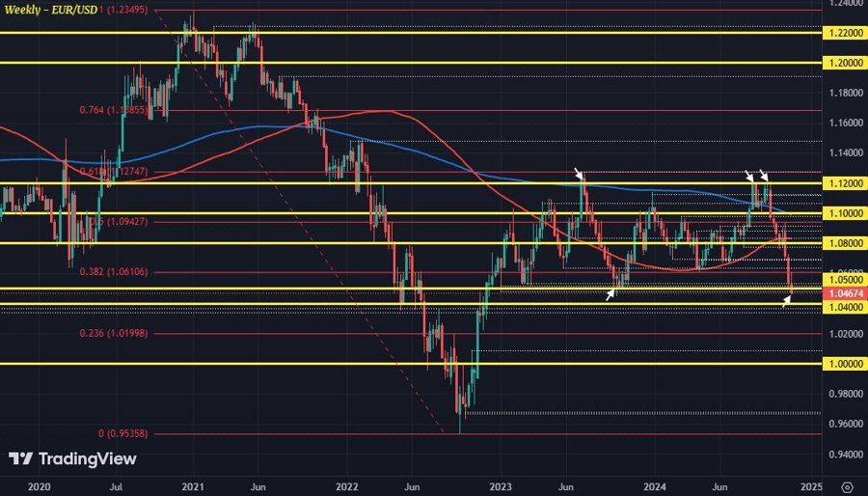Click the Jul time axis label
Screen dimensions: 868x496
[116, 487]
